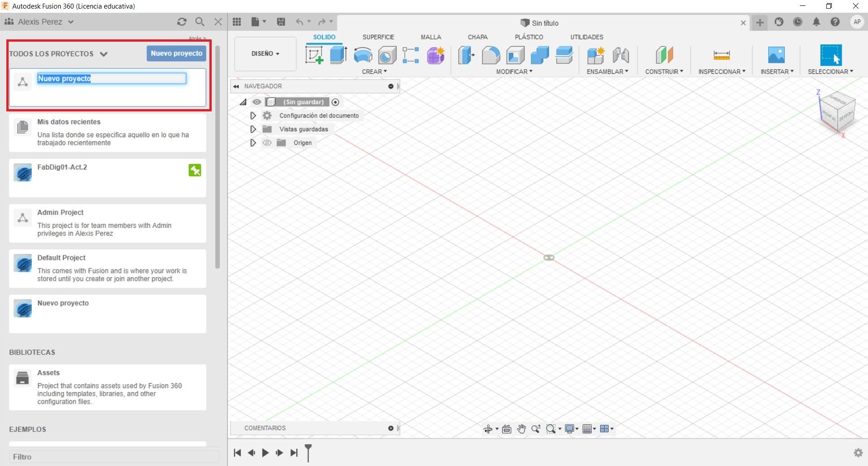Screen dimensions: 868x466
Task: Open search in the data panel
Action: click(x=200, y=22)
